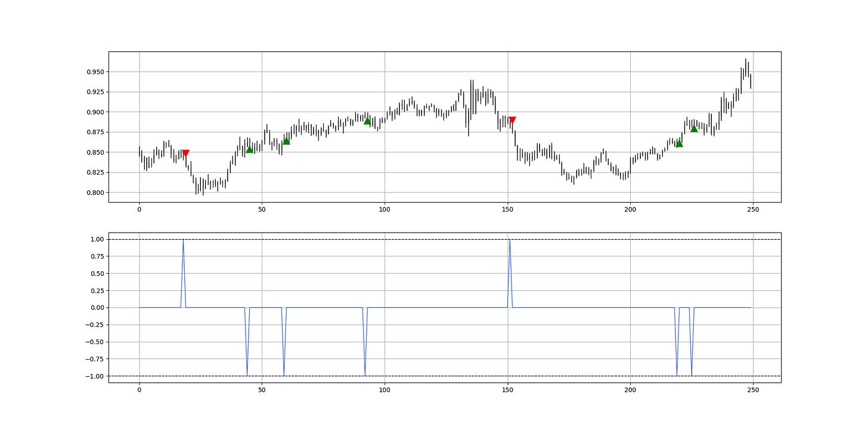Select the green buy marker near bar 93

(x=367, y=120)
